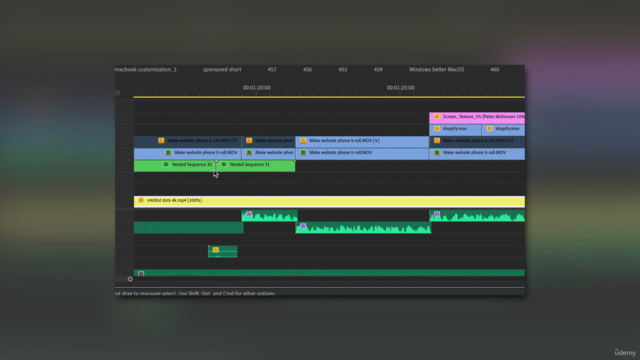Click the timeline zoom scrollbar circle handle
Image resolution: width=640 pixels, height=360 pixels.
pos(130,279)
